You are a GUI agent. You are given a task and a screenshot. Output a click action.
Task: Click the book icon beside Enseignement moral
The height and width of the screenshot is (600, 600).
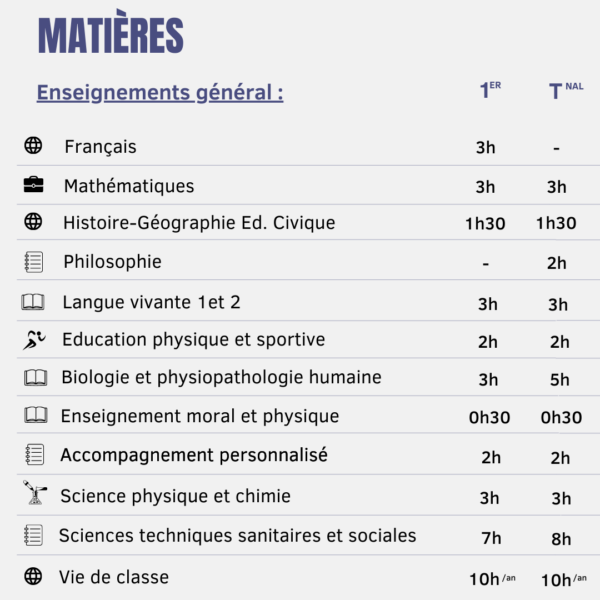pos(35,415)
